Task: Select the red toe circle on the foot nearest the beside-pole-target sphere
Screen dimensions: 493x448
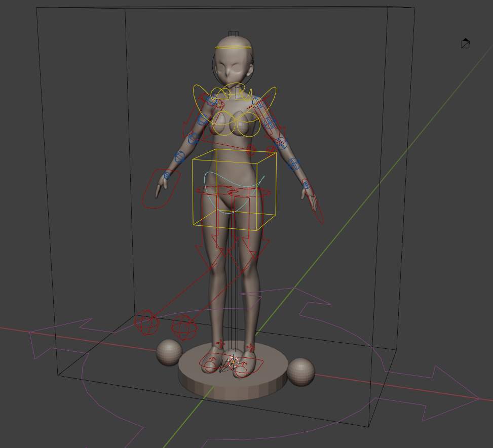Action: (210, 366)
